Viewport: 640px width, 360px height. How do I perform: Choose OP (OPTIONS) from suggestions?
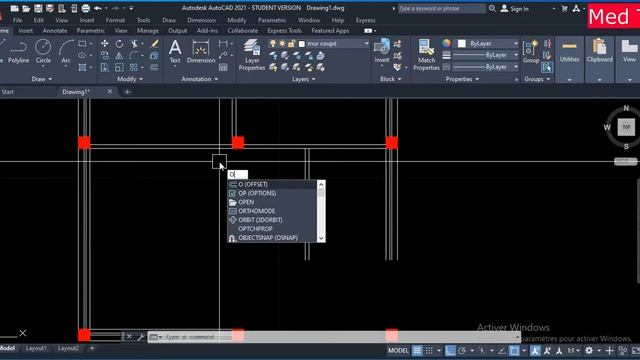[272, 193]
